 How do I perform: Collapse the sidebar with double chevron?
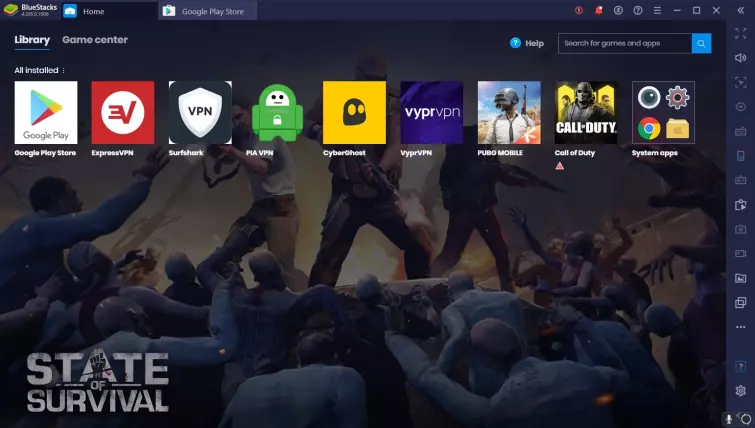[x=741, y=10]
